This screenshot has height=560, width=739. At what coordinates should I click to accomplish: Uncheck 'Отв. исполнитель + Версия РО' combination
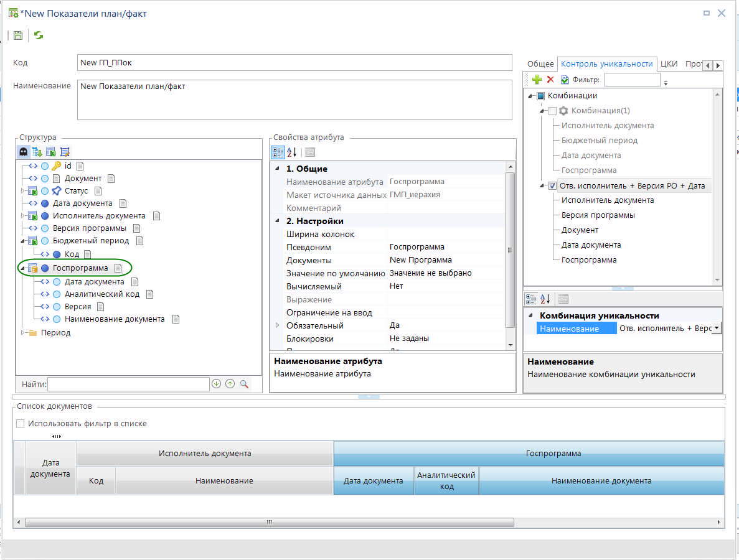[552, 185]
